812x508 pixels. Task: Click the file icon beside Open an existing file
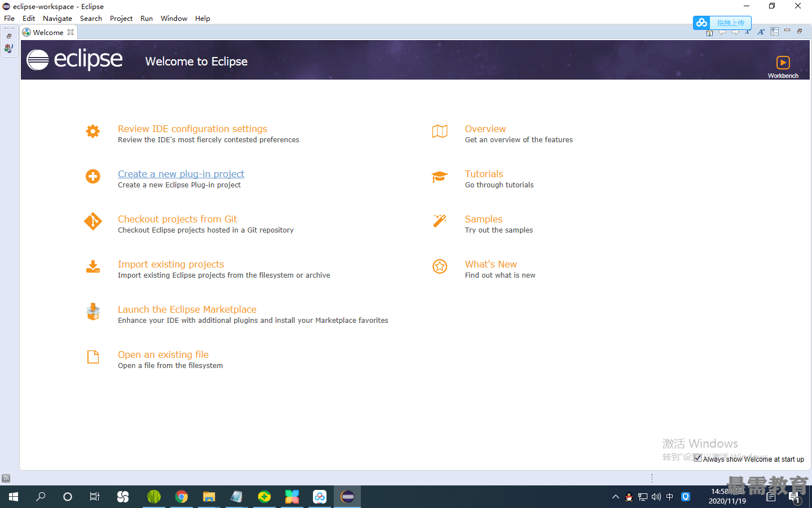click(x=93, y=357)
